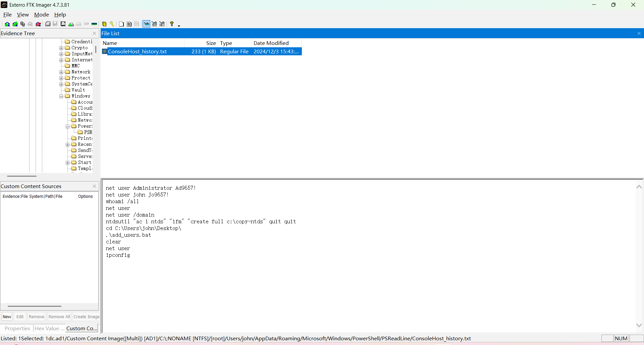
Task: Click the New button in Custom Content Sources
Action: point(7,317)
